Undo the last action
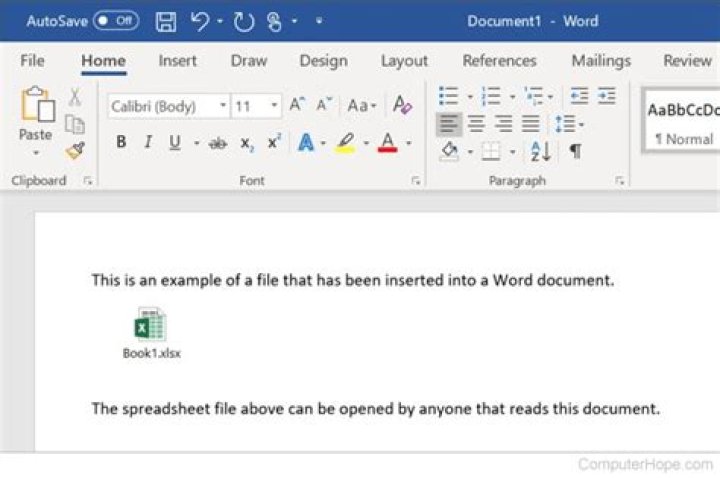720x478 pixels. pyautogui.click(x=200, y=21)
